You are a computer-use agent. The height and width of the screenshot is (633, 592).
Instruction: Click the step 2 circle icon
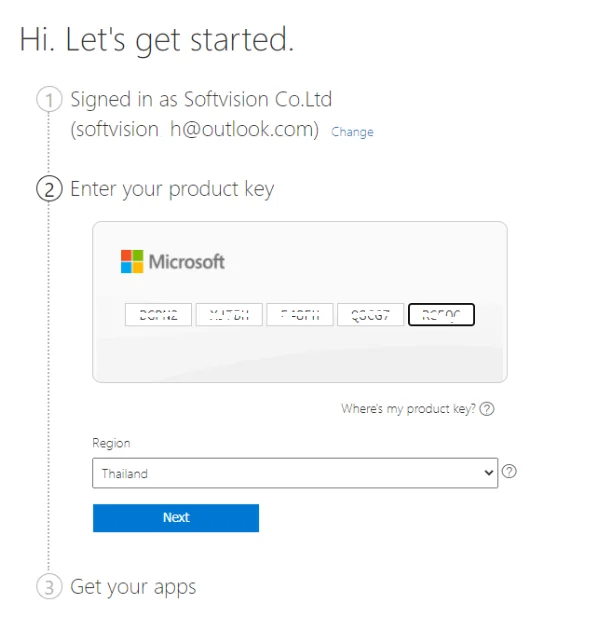coord(49,189)
